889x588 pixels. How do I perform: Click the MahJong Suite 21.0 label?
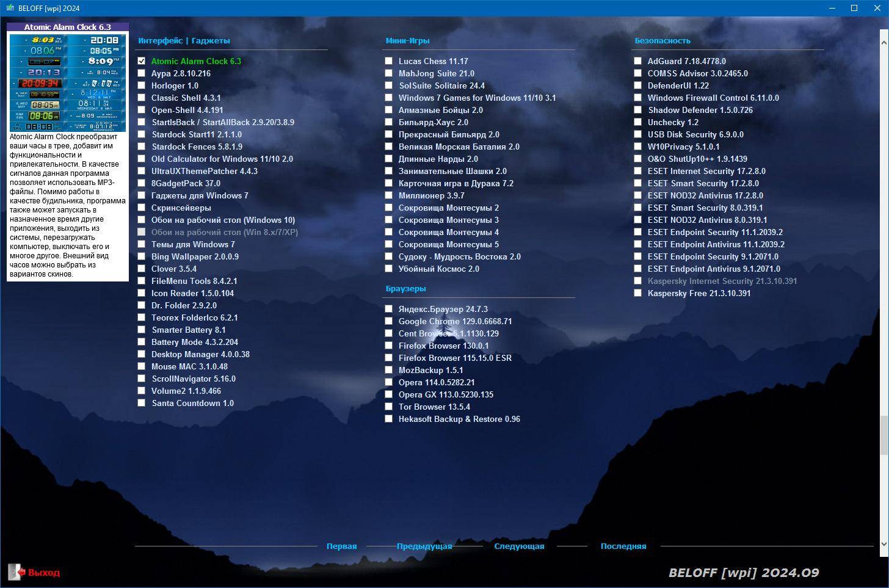(437, 73)
